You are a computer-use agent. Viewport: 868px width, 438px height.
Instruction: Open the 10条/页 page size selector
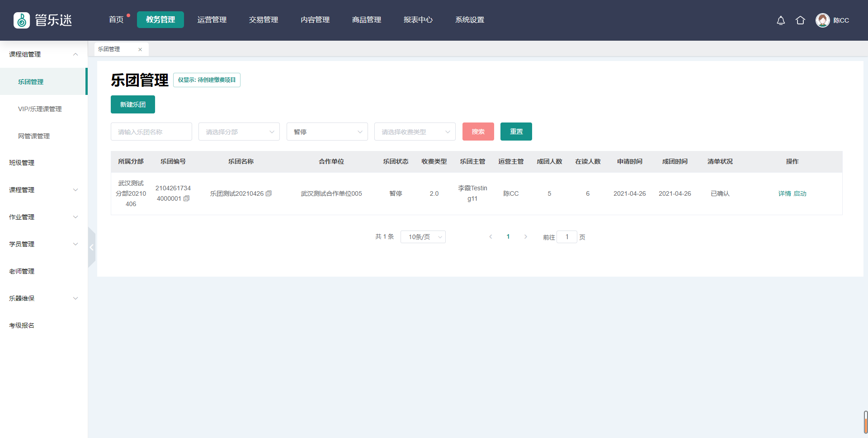point(423,237)
